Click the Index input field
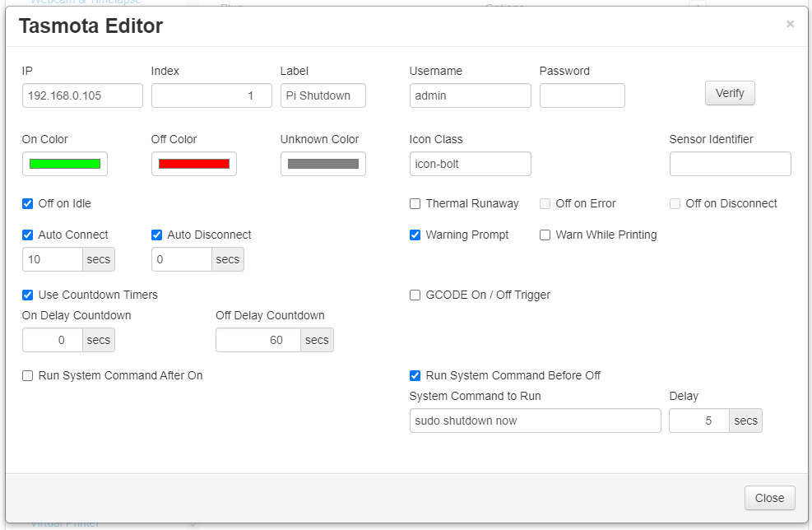This screenshot has width=812, height=530. pos(211,95)
